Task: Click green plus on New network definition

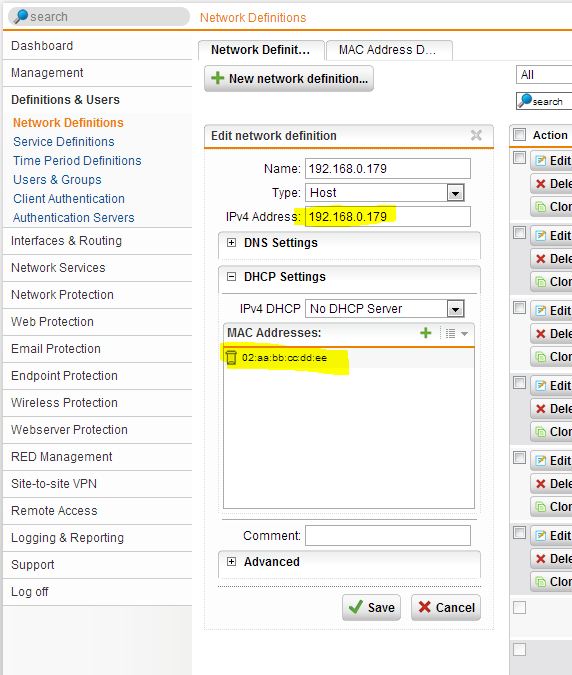Action: pyautogui.click(x=218, y=78)
